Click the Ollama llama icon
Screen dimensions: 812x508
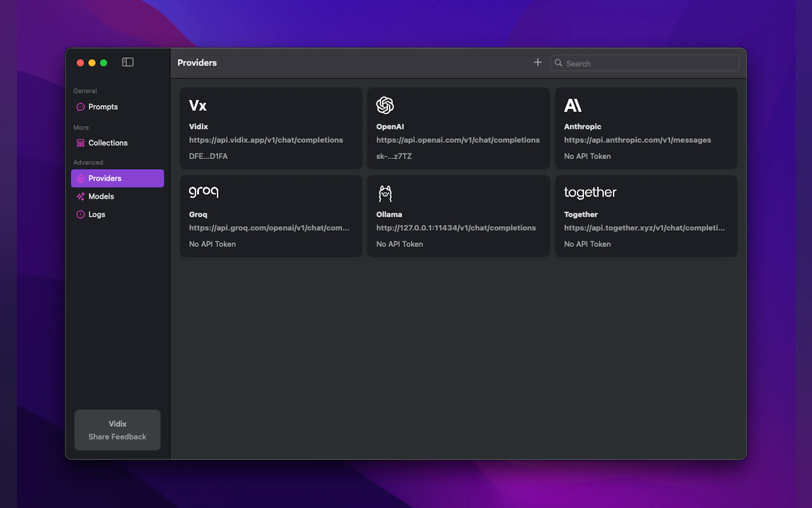[385, 194]
